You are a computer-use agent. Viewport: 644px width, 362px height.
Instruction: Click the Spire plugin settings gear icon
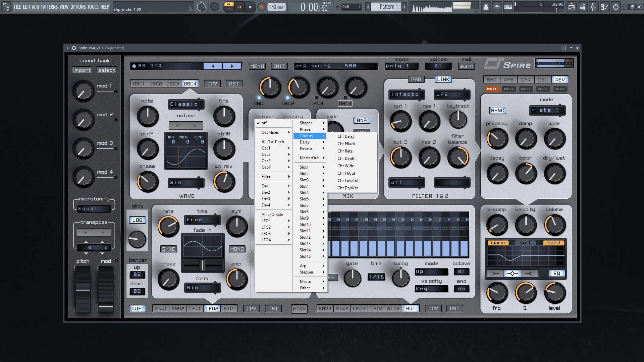click(74, 48)
